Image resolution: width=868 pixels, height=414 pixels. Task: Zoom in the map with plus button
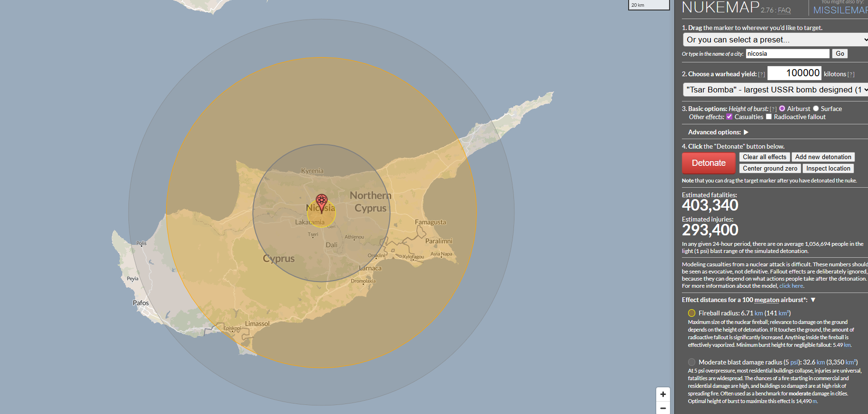(x=663, y=394)
